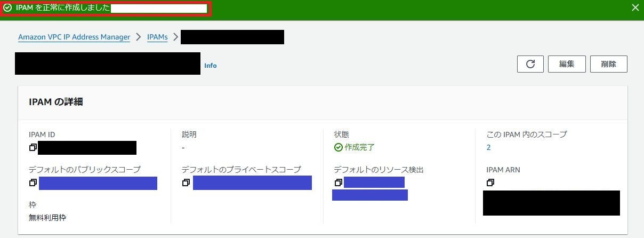The image size is (644, 238).
Task: Click the 削除 (Delete) button
Action: click(x=609, y=64)
